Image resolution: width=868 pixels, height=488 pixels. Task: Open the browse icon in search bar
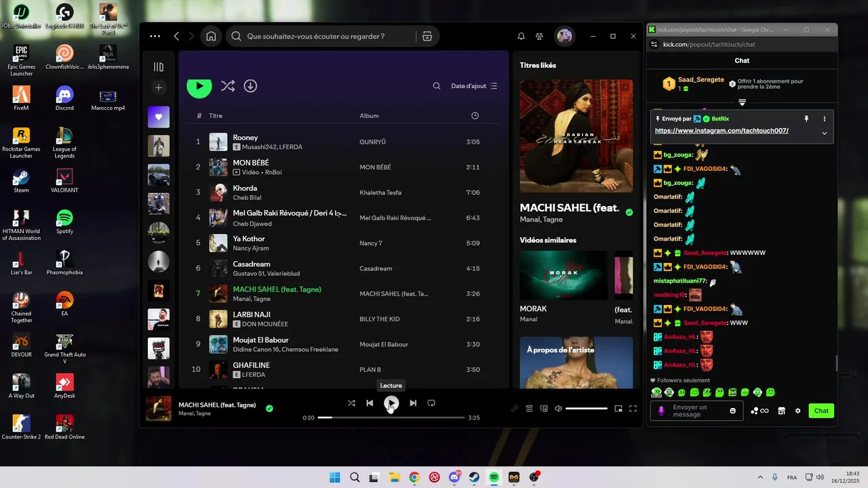(x=427, y=37)
